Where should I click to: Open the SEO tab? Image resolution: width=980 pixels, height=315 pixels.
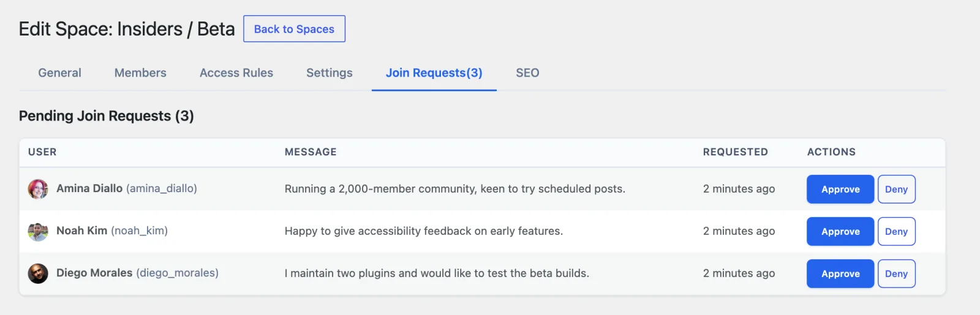[x=527, y=73]
